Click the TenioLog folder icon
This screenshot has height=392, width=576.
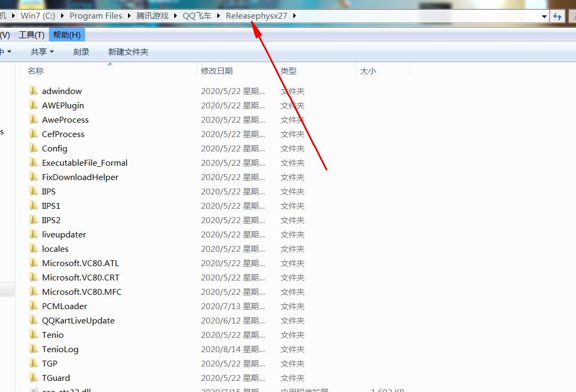[x=33, y=348]
